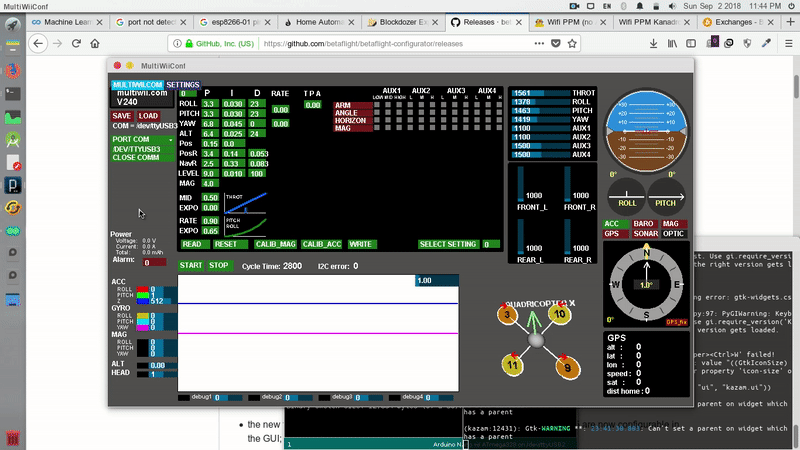800x450 pixels.
Task: Toggle the ACC PITCH green graph swatch
Action: tap(142, 295)
